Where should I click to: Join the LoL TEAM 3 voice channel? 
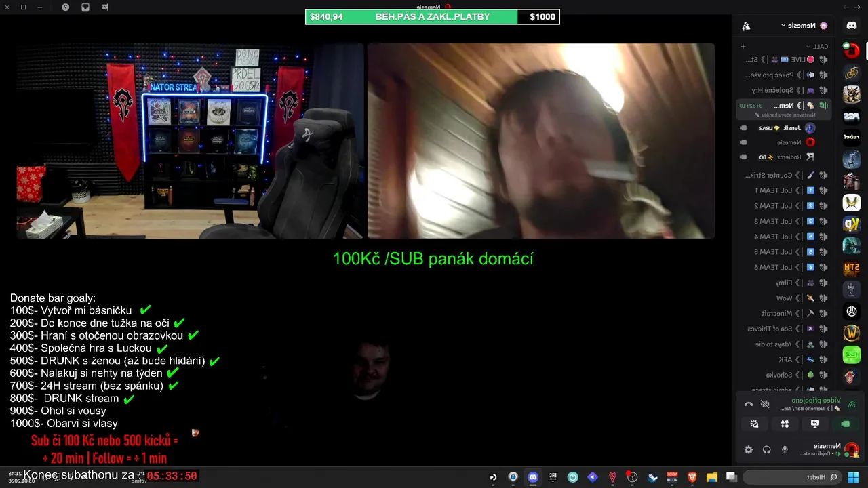(785, 221)
